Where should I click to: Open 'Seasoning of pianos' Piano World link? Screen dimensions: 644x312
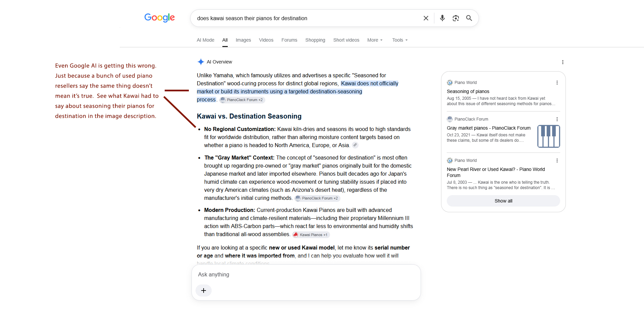468,91
